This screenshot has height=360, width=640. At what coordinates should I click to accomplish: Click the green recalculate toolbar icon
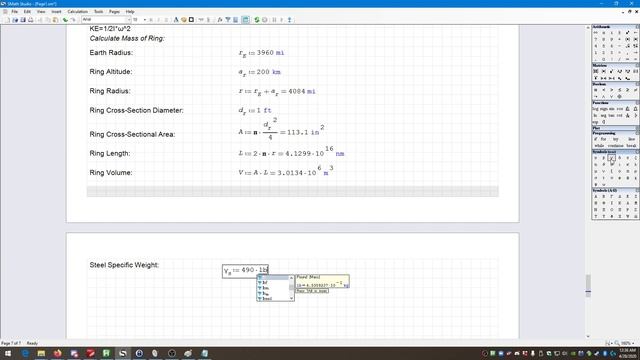[x=257, y=20]
